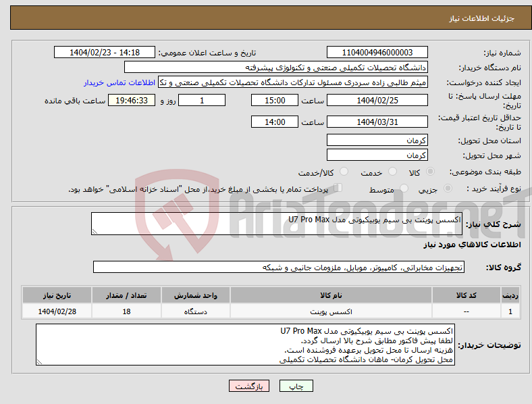532x404 pixels.
Task: Click the تعداد / مقدار column header
Action: coord(126,295)
